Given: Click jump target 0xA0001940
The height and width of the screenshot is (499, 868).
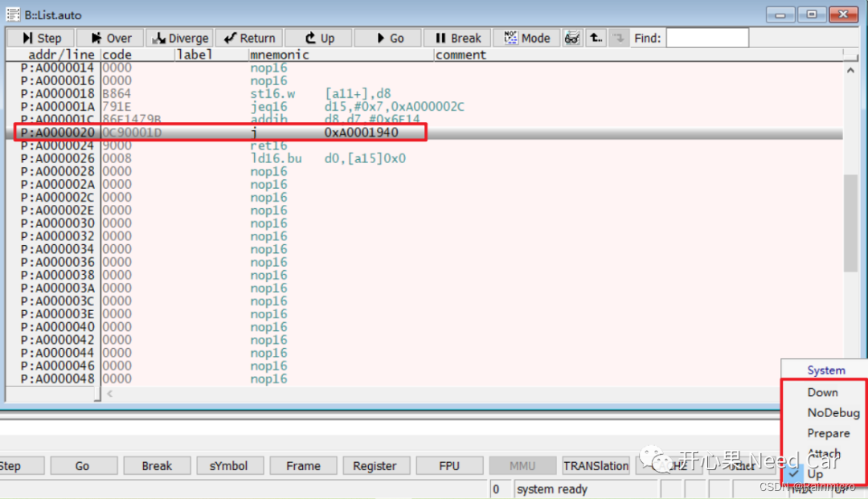Looking at the screenshot, I should [x=361, y=133].
